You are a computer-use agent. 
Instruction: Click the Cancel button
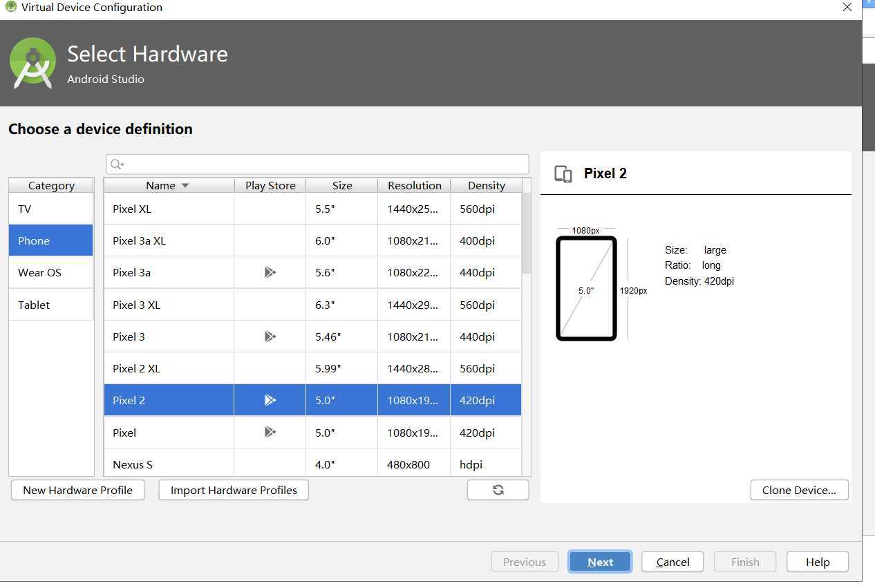672,562
